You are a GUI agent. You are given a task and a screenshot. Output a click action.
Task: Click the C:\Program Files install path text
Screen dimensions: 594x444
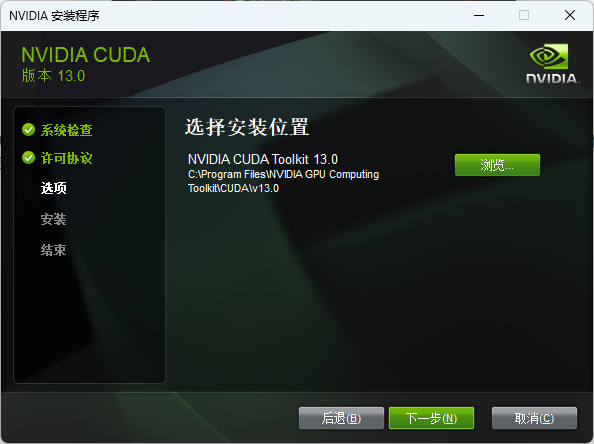[x=283, y=181]
